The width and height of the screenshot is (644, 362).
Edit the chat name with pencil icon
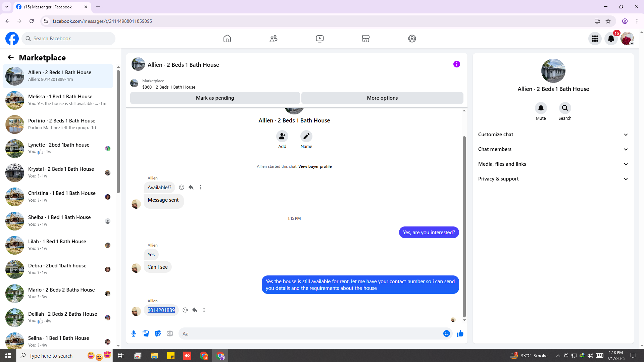tap(306, 136)
